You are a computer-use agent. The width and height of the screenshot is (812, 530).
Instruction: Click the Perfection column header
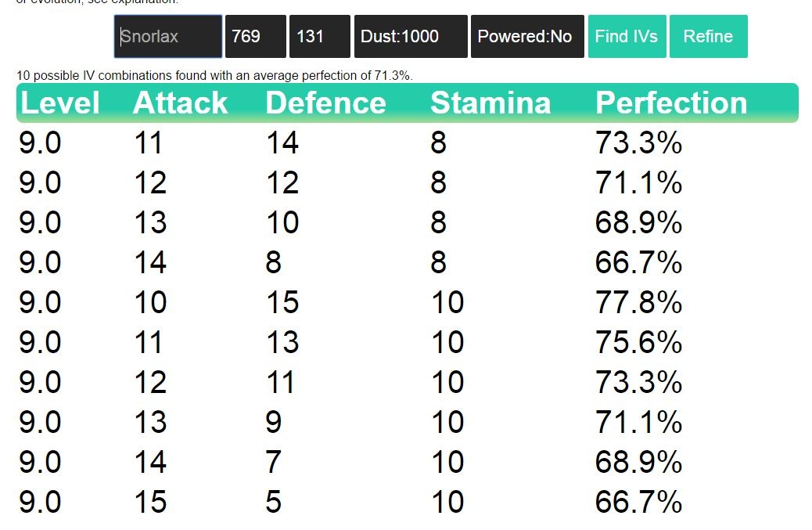point(671,103)
